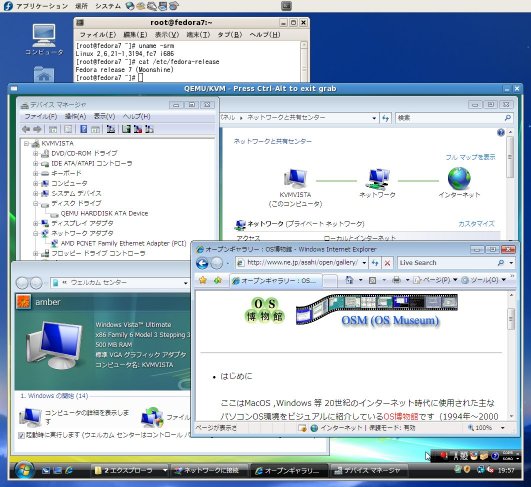Viewport: 531px width, 487px height.
Task: Open the zoom level 100% dropdown in IE
Action: (x=503, y=428)
